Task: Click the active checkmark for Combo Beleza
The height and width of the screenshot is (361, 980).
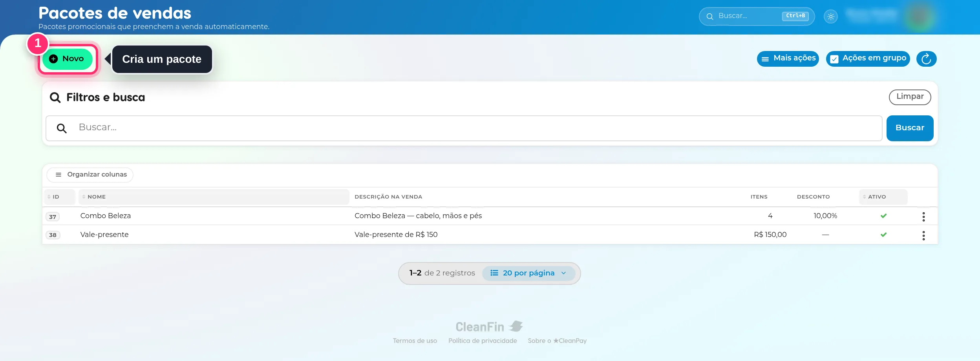Action: point(883,216)
